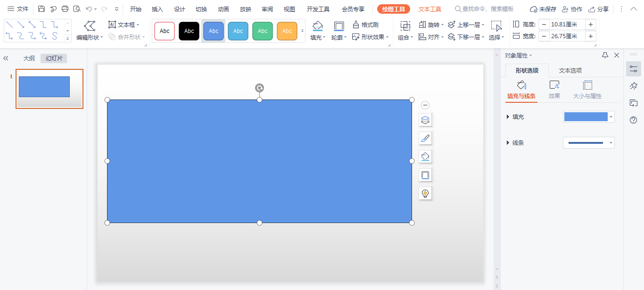This screenshot has width=644, height=290.
Task: Switch to 文本工具 text tools tab
Action: pos(430,9)
